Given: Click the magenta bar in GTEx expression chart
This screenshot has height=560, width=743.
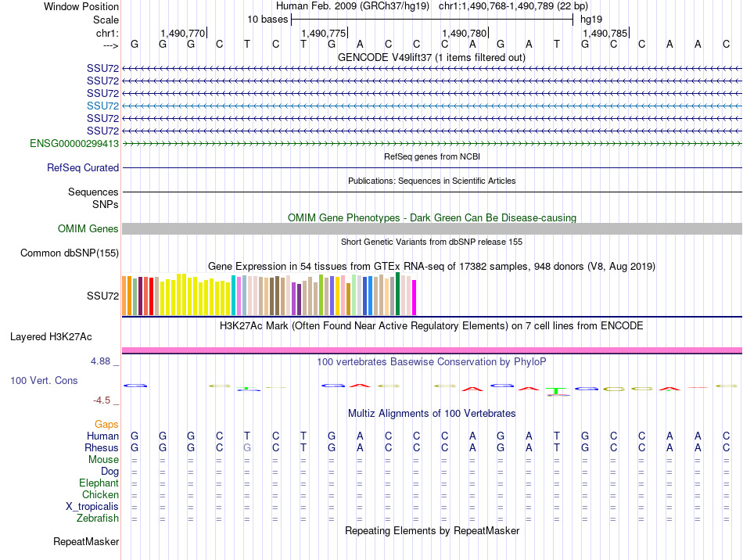Looking at the screenshot, I should click(x=415, y=298).
